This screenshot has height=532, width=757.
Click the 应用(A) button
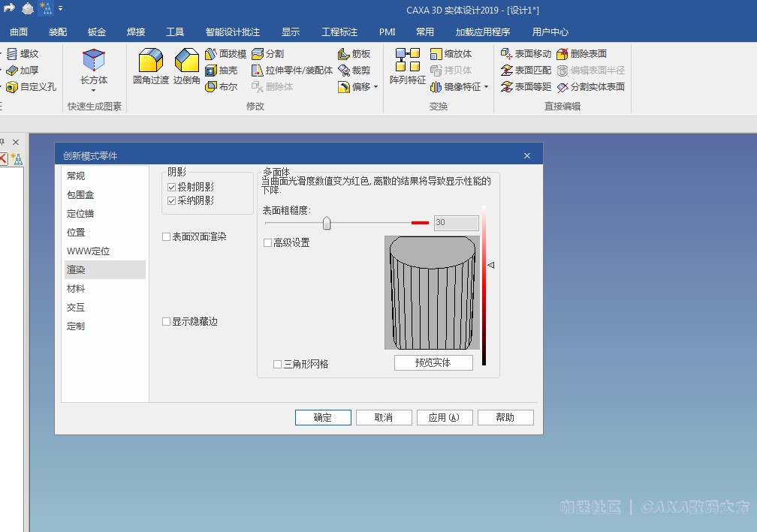(445, 417)
